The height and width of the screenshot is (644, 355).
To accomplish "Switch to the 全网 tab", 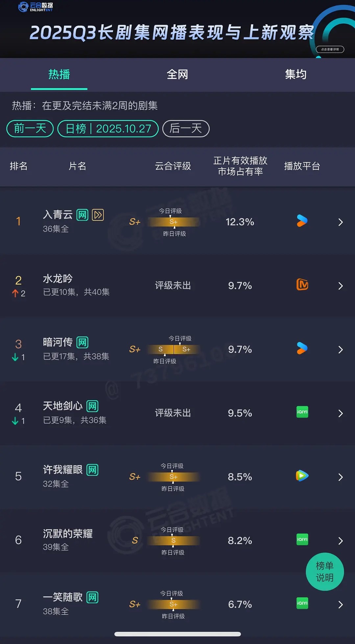I will [177, 75].
